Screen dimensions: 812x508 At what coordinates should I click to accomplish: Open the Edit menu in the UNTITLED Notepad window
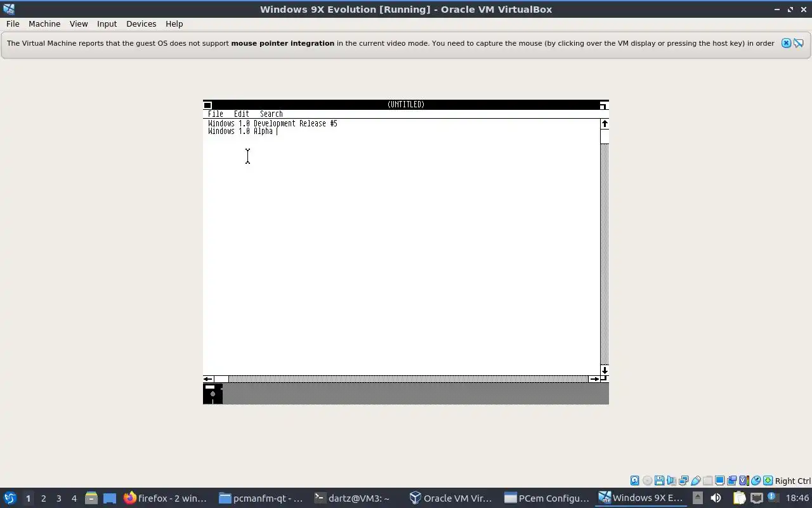(241, 114)
